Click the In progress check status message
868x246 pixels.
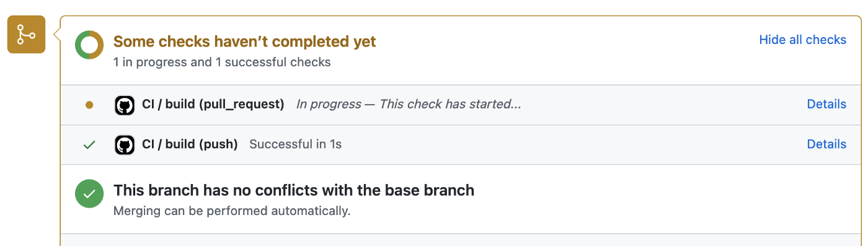coord(409,104)
